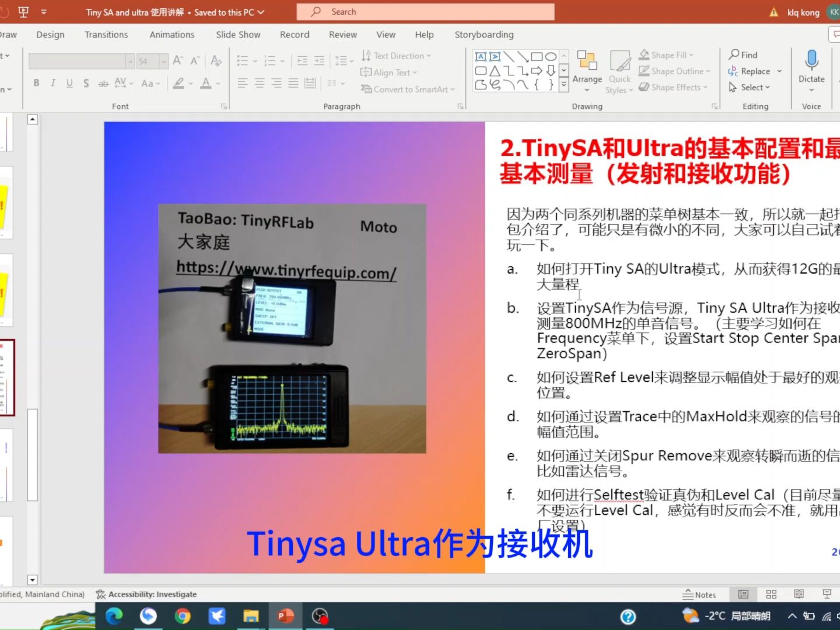The width and height of the screenshot is (840, 630).
Task: Select the Oval shape in gallery
Action: click(x=551, y=57)
